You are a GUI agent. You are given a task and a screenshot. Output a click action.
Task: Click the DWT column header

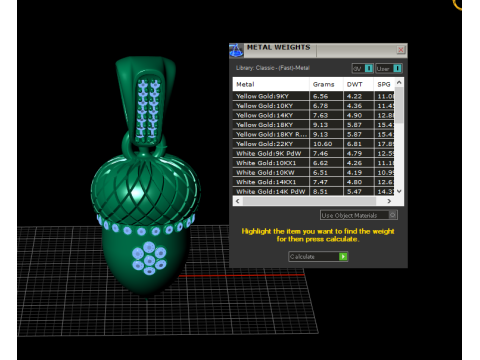358,84
